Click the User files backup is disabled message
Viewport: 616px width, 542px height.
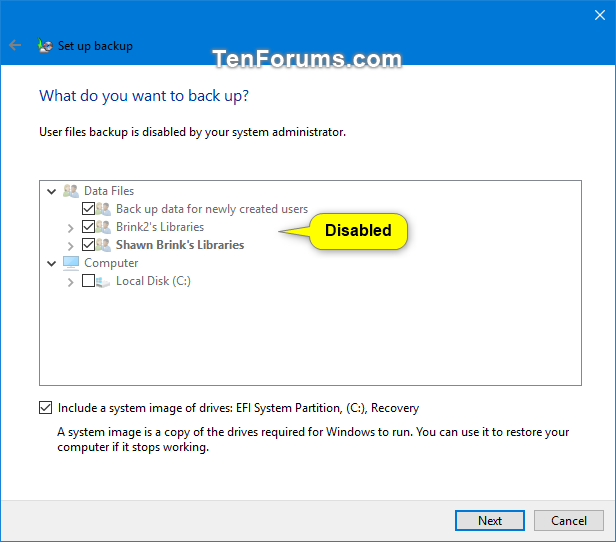coord(192,132)
